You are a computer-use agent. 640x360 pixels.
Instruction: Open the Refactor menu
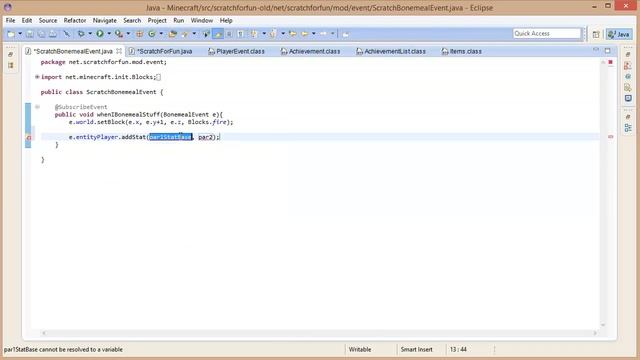pos(75,20)
